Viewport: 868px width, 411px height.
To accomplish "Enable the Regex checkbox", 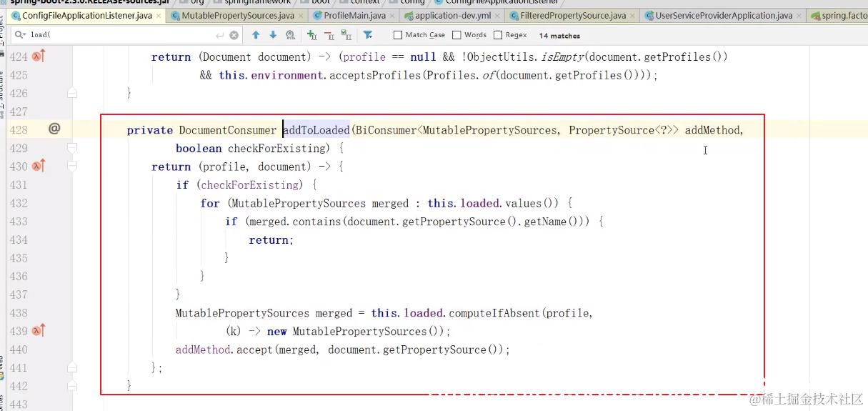I will pos(498,35).
